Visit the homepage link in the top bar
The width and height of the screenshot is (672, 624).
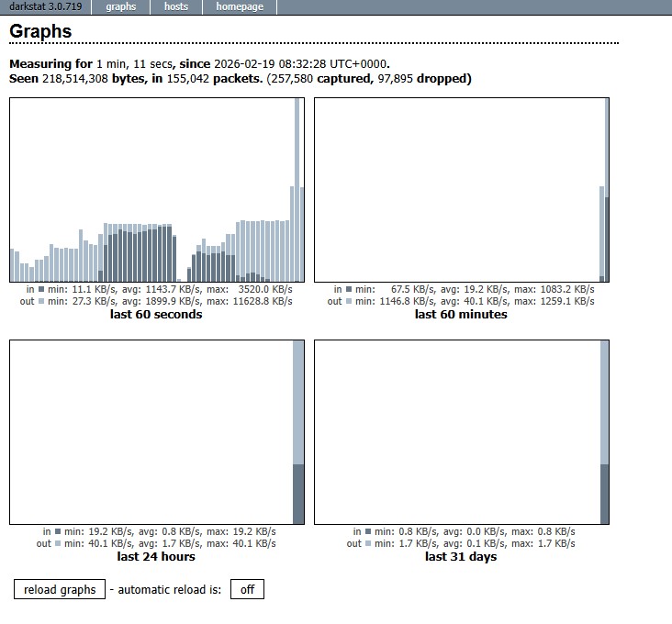pyautogui.click(x=240, y=6)
